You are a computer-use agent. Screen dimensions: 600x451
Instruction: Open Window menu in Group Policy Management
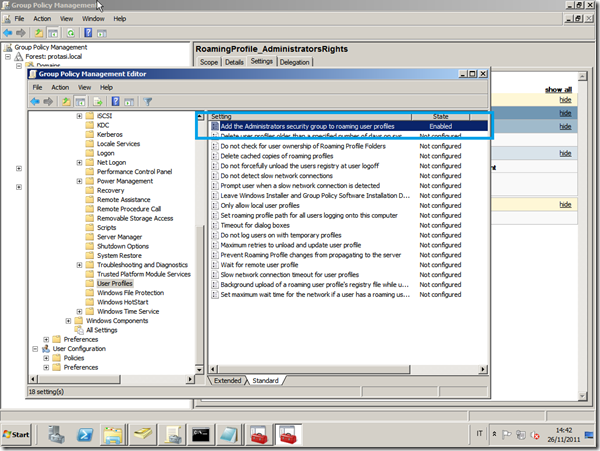tap(93, 18)
